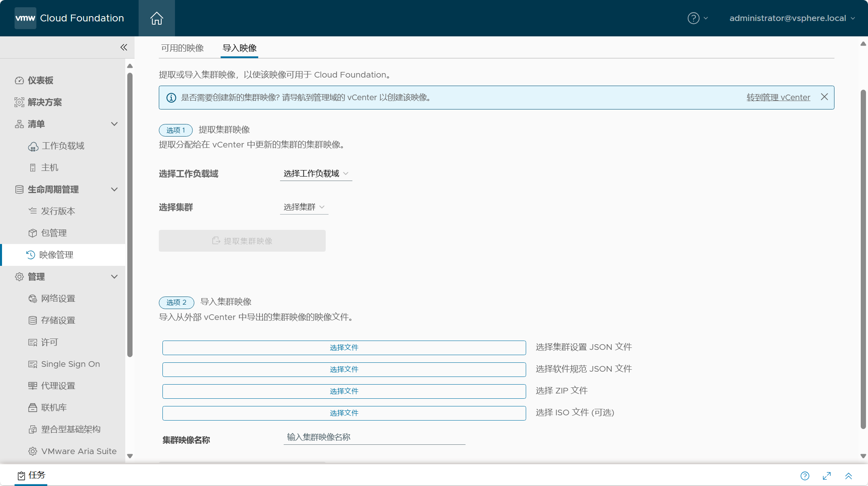Click the 网络设置 network settings icon
This screenshot has width=868, height=486.
click(32, 298)
